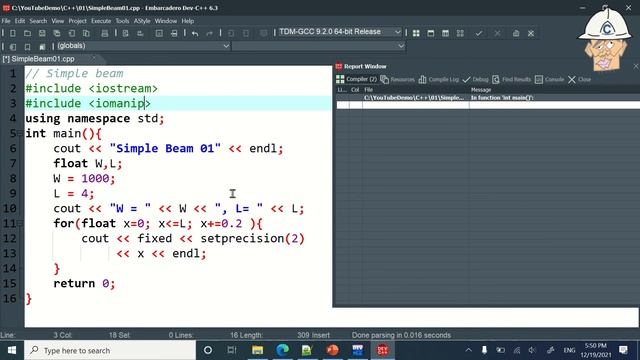
Task: Click on 'return 0;' in line 15
Action: pyautogui.click(x=84, y=283)
